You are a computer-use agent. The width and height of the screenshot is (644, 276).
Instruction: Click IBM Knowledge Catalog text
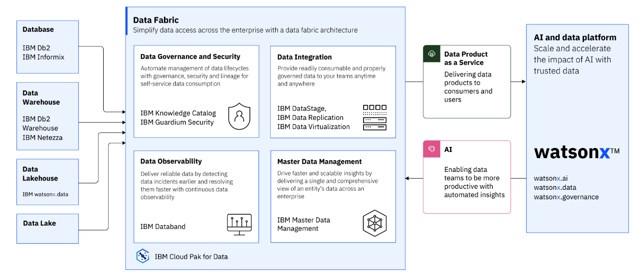(178, 113)
